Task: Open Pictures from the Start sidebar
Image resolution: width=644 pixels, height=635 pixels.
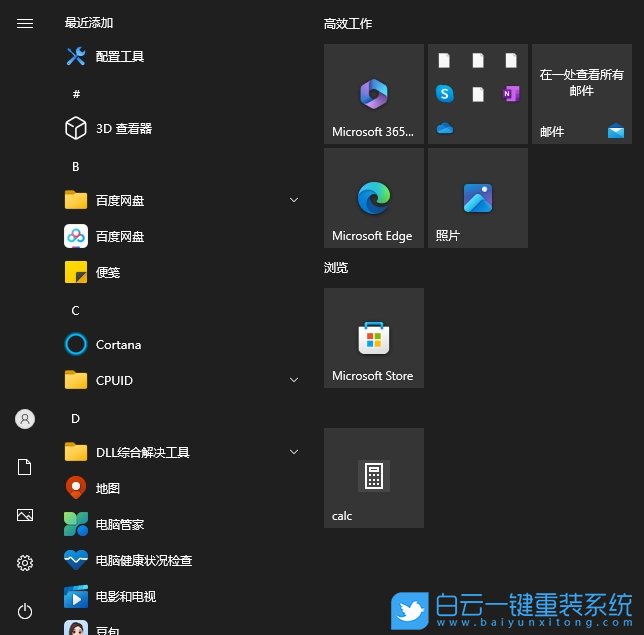Action: [x=25, y=515]
